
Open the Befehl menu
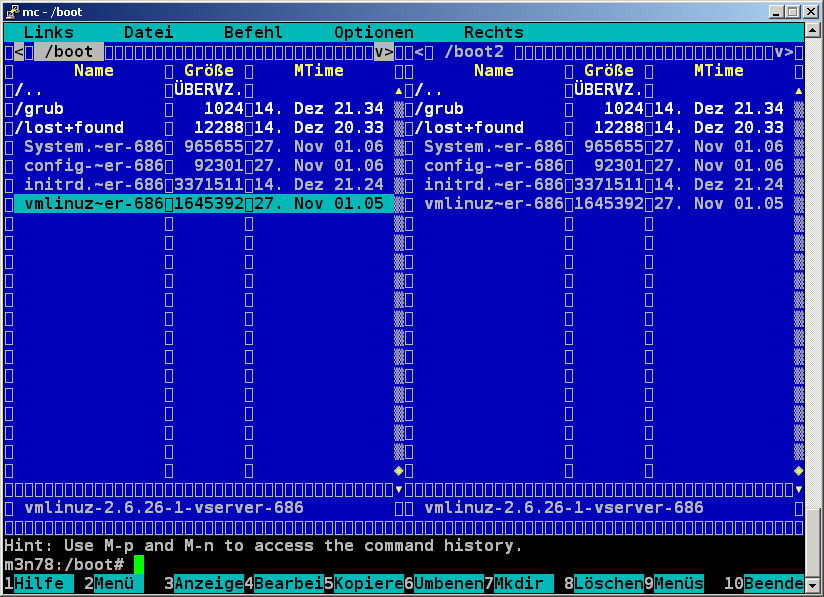[x=253, y=33]
